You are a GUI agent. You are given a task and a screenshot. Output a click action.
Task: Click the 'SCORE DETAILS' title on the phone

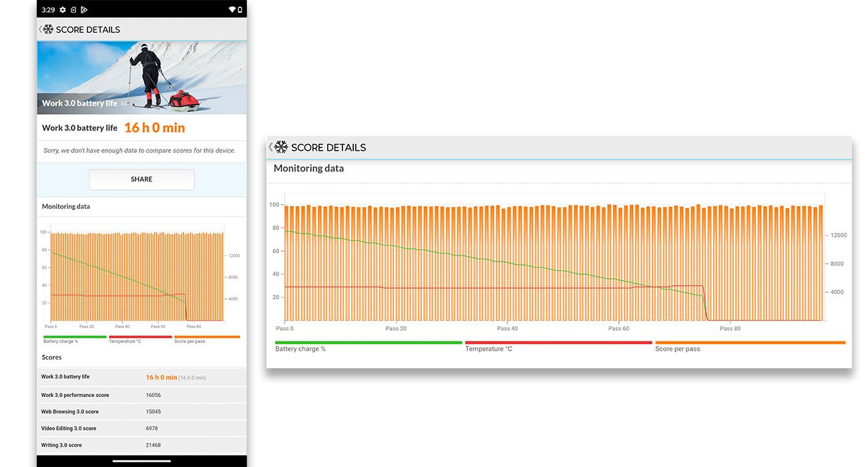tap(88, 29)
